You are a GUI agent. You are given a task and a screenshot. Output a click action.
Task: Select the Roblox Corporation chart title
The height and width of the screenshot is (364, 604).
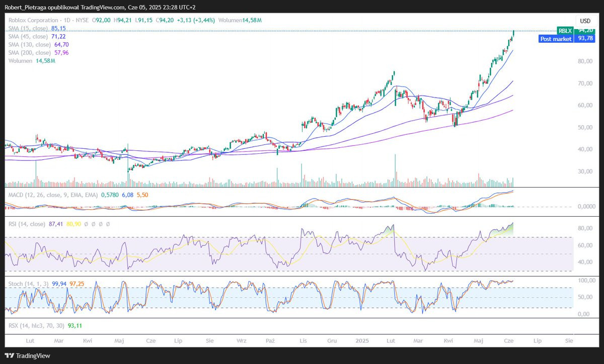coord(33,20)
